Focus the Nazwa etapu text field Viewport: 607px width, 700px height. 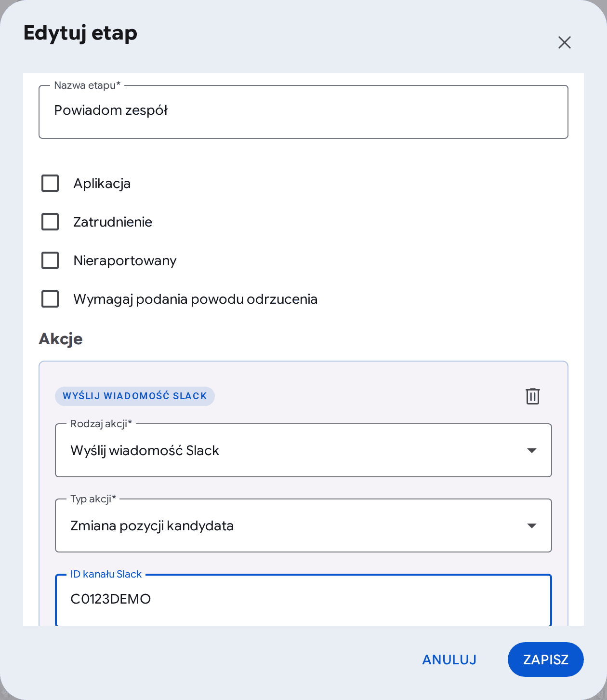(x=303, y=112)
